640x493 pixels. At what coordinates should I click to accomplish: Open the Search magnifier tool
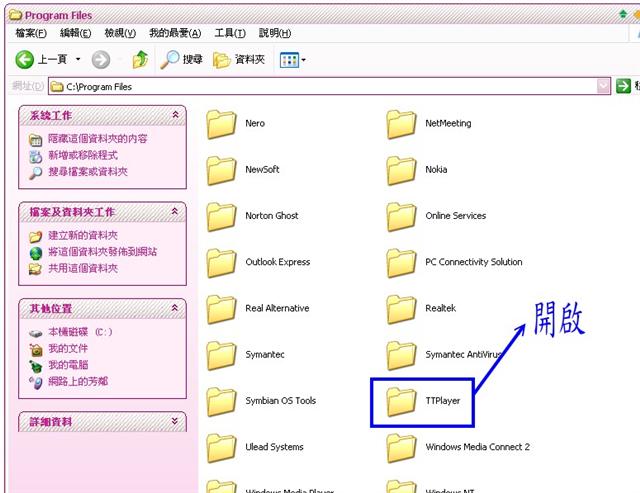[x=181, y=60]
